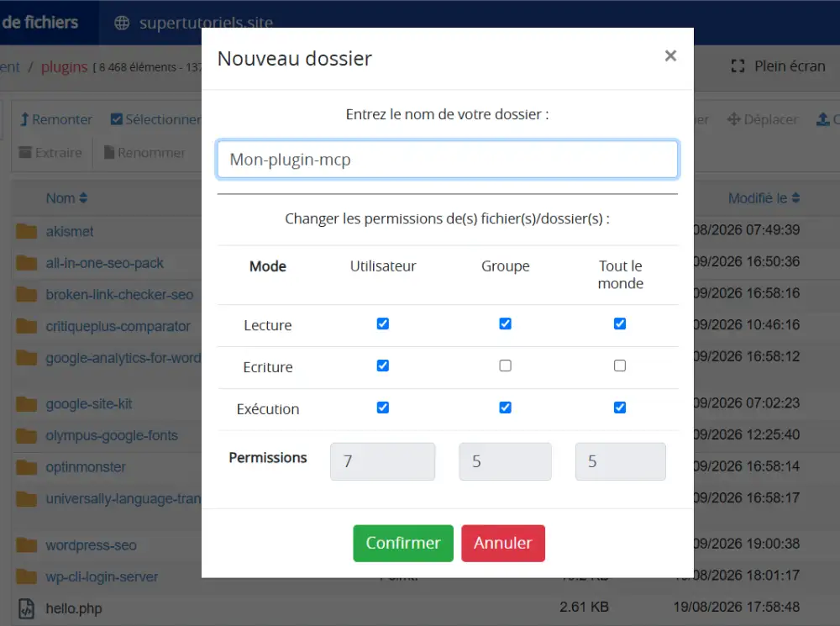The height and width of the screenshot is (626, 840).
Task: Click the 19/08/2026 17:58:48 date cell
Action: click(x=736, y=607)
